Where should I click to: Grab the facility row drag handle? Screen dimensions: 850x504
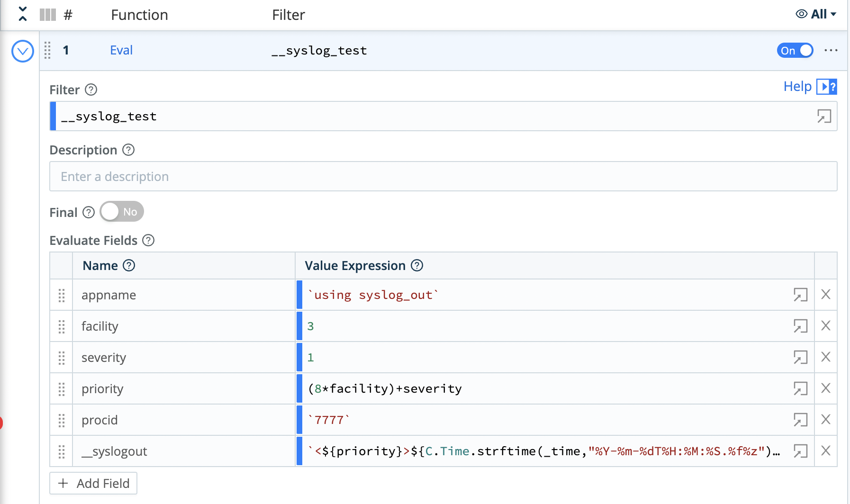(x=62, y=326)
